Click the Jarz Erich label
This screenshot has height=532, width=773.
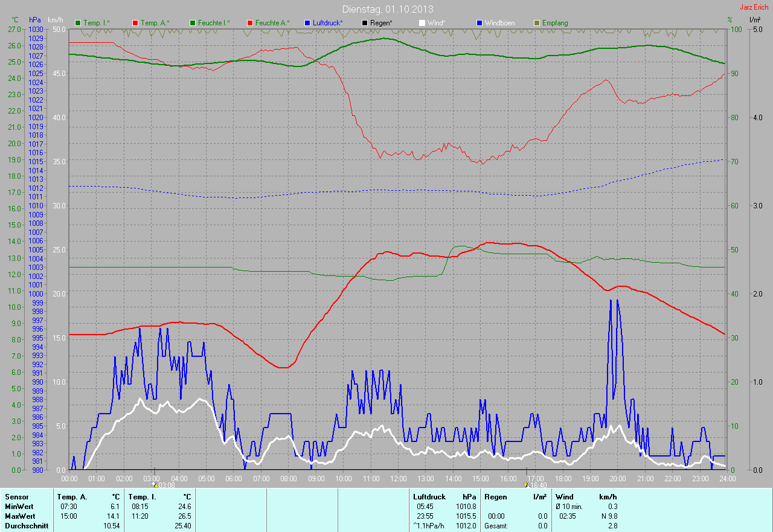click(x=754, y=7)
